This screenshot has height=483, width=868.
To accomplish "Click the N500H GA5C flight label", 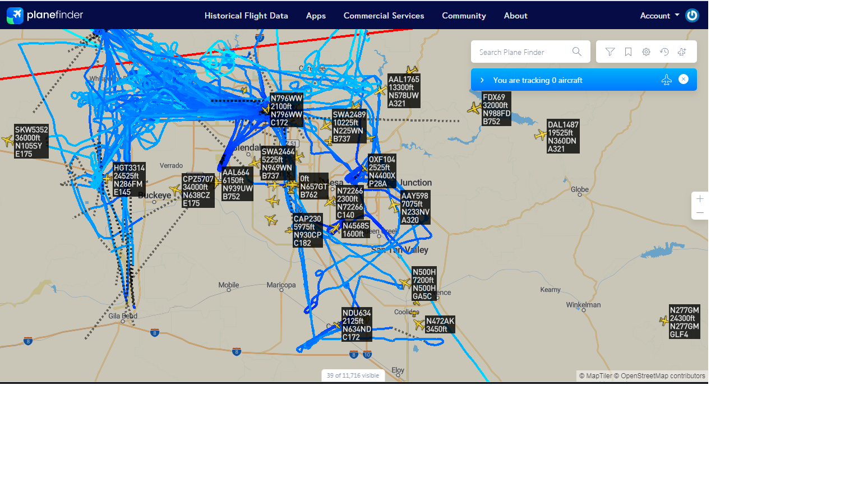I will 424,284.
